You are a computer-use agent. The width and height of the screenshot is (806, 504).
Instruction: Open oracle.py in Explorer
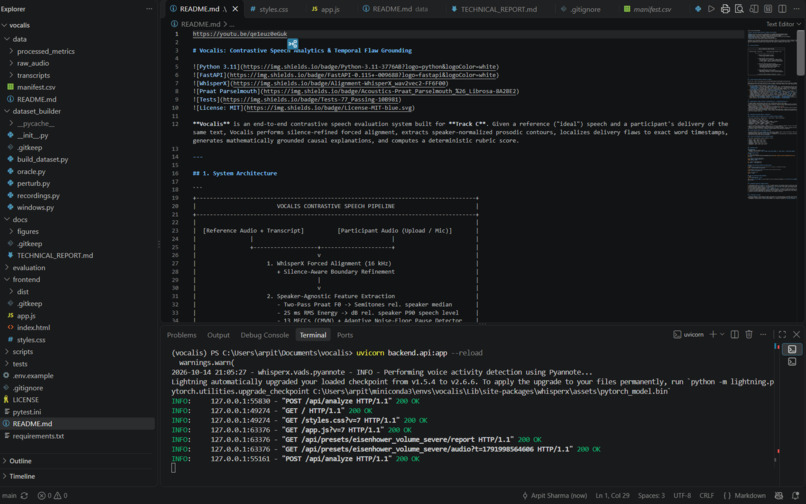[31, 171]
